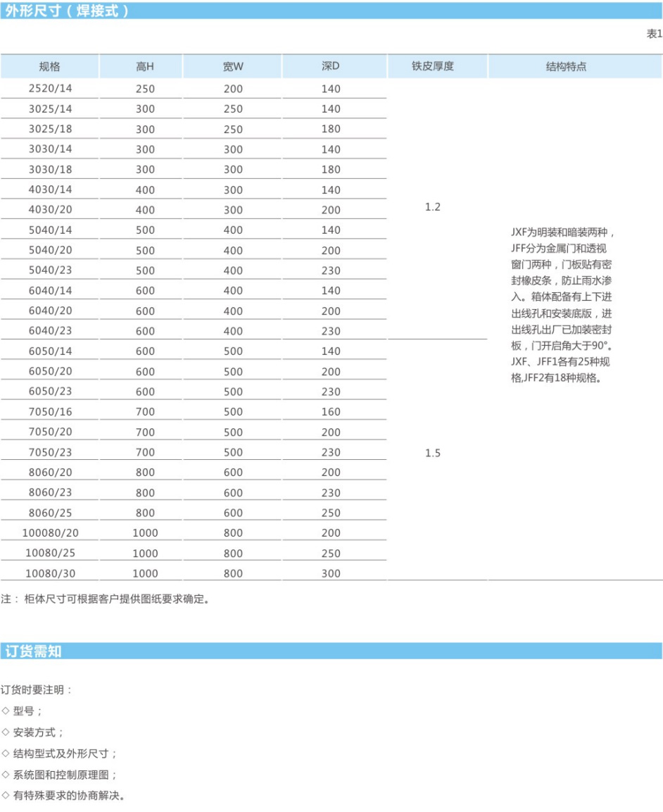Select the 10080/30 specification cell
Viewport: 663px width, 812px height.
click(x=50, y=574)
